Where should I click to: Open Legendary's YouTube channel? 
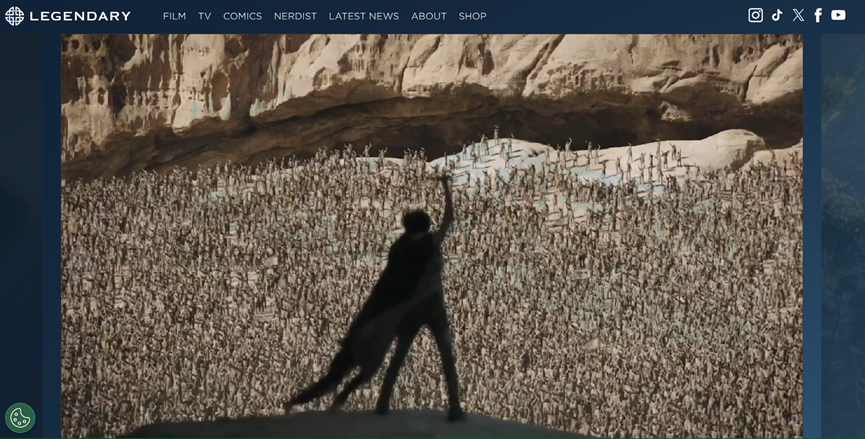(x=838, y=15)
